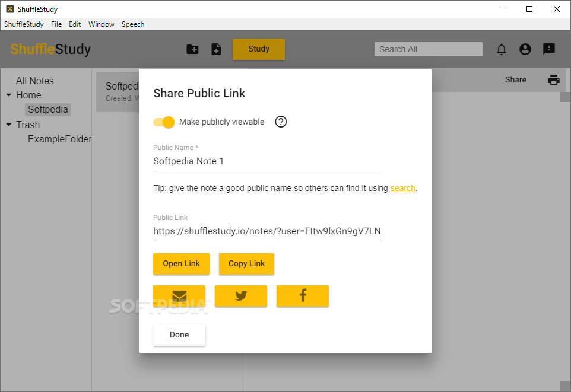The height and width of the screenshot is (392, 571).
Task: Open notifications bell icon
Action: (x=502, y=49)
